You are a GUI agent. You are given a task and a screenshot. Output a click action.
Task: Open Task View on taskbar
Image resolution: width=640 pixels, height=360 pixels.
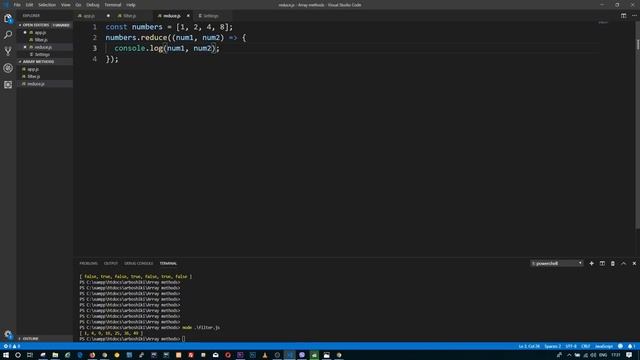coord(29,355)
